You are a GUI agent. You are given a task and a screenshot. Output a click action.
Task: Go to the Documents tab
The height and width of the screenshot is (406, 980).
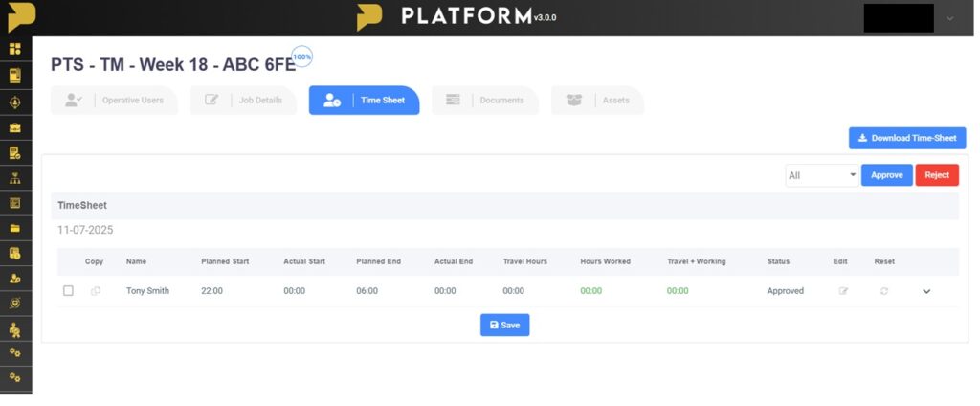click(484, 101)
